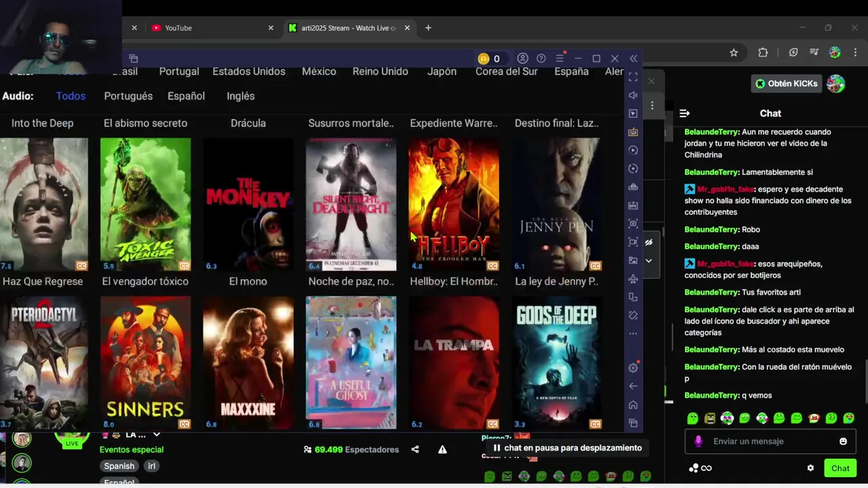Image resolution: width=868 pixels, height=488 pixels.
Task: Filter by country Reino Unido
Action: (380, 72)
